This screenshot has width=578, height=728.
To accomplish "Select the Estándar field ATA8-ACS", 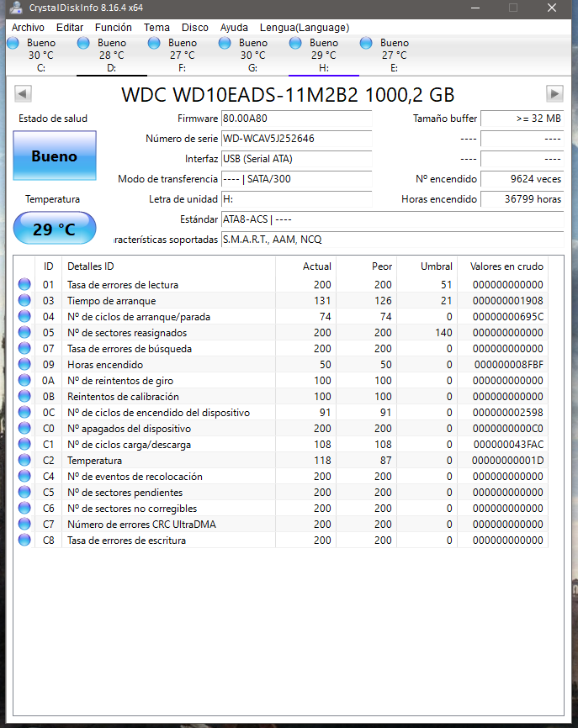I will pyautogui.click(x=393, y=219).
